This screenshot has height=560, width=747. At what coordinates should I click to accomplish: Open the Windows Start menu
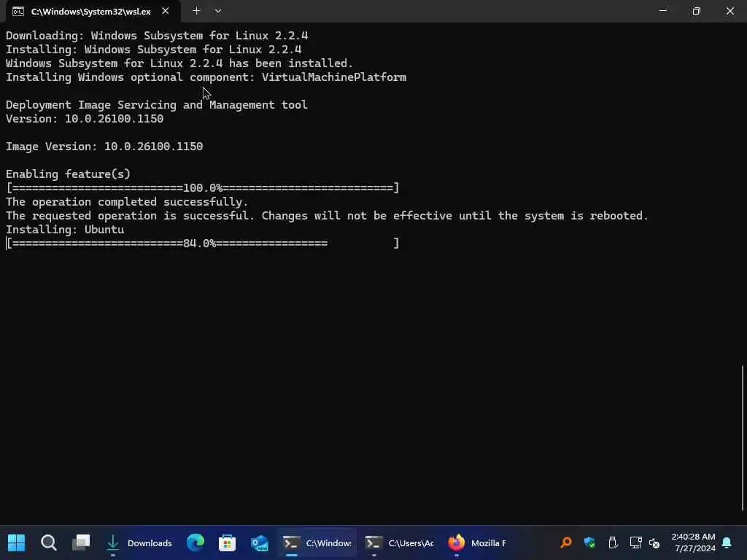(x=16, y=542)
